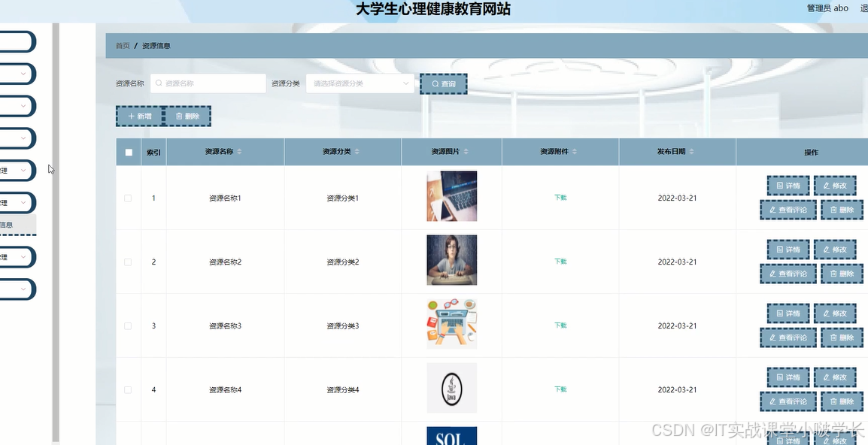Click the row 删除 button for 资源名称3
The height and width of the screenshot is (445, 868).
[x=842, y=337]
